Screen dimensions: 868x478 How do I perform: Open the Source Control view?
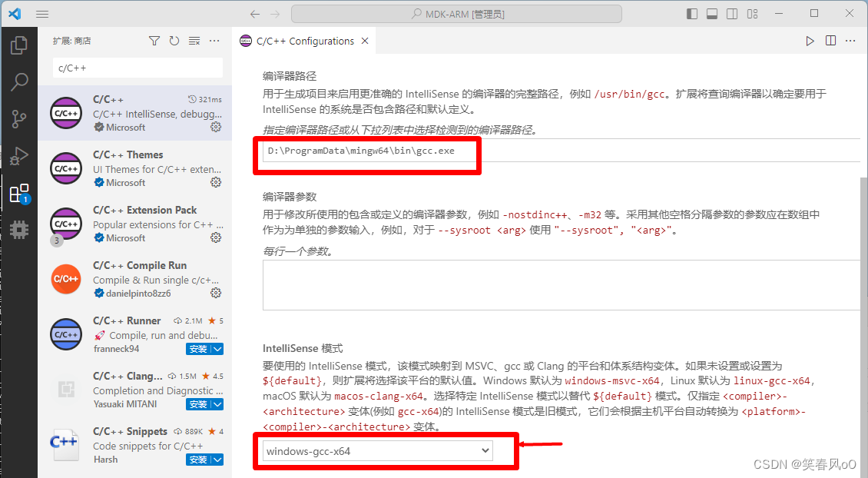click(x=19, y=119)
